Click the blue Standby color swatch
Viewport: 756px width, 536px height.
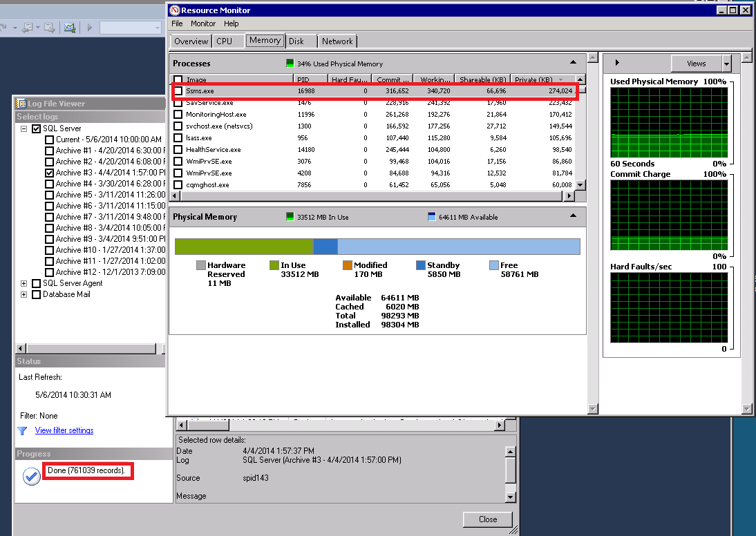tap(420, 265)
